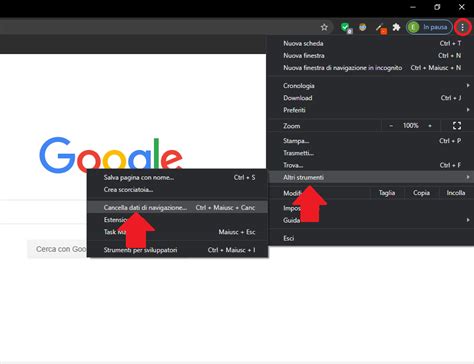
Task: Open 'Nuova finestra di navigazione in incognito'
Action: click(371, 68)
